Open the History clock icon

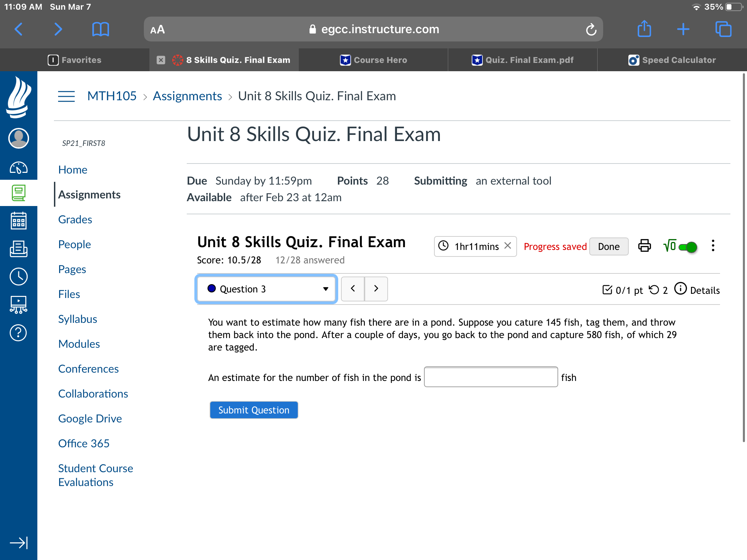18,277
